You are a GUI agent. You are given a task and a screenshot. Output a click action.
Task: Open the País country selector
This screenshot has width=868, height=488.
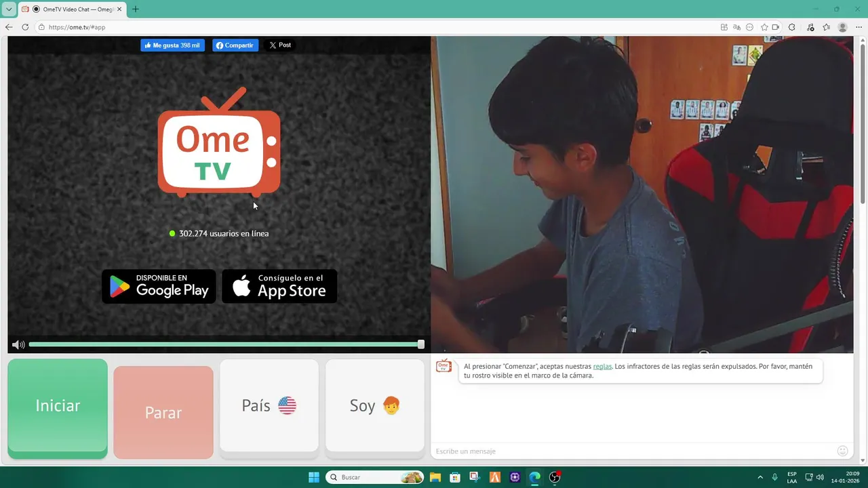tap(269, 405)
